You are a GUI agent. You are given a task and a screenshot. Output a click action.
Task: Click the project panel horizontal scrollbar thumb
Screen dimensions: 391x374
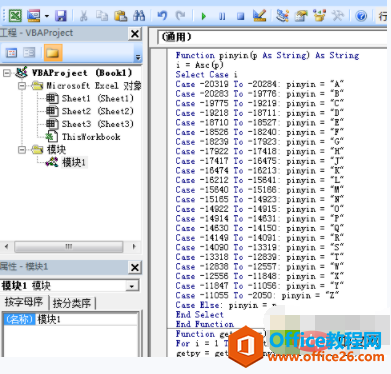(69, 247)
